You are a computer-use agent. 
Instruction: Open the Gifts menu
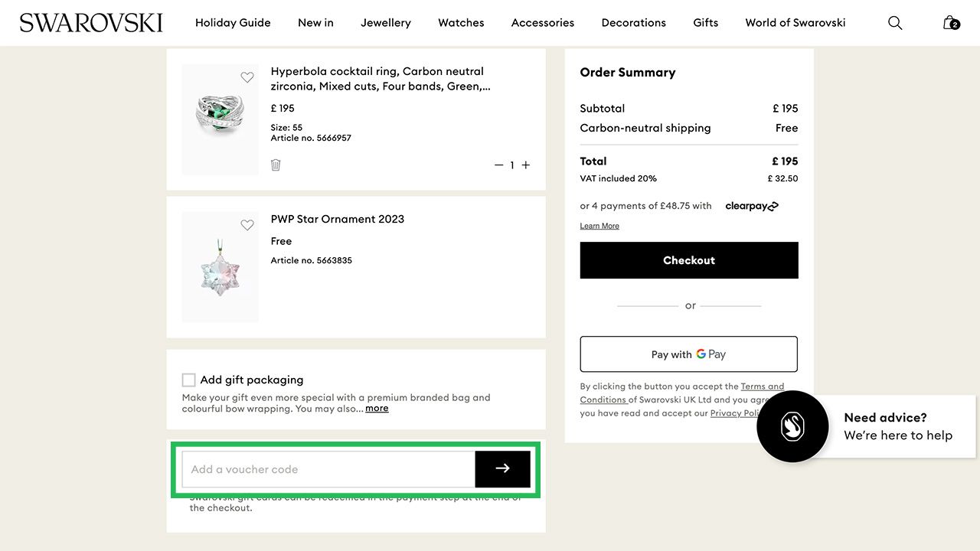coord(706,23)
